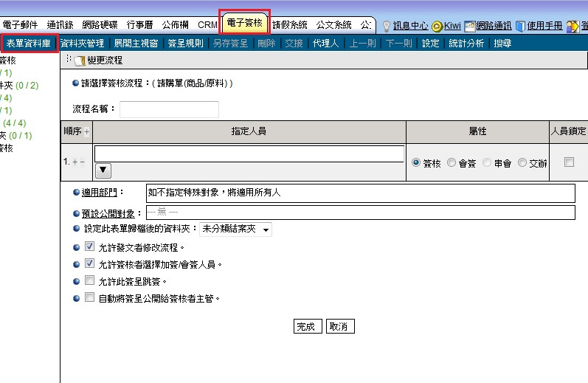Screen dimensions: 588x383
Task: Select the 會簽 radio button
Action: (451, 163)
